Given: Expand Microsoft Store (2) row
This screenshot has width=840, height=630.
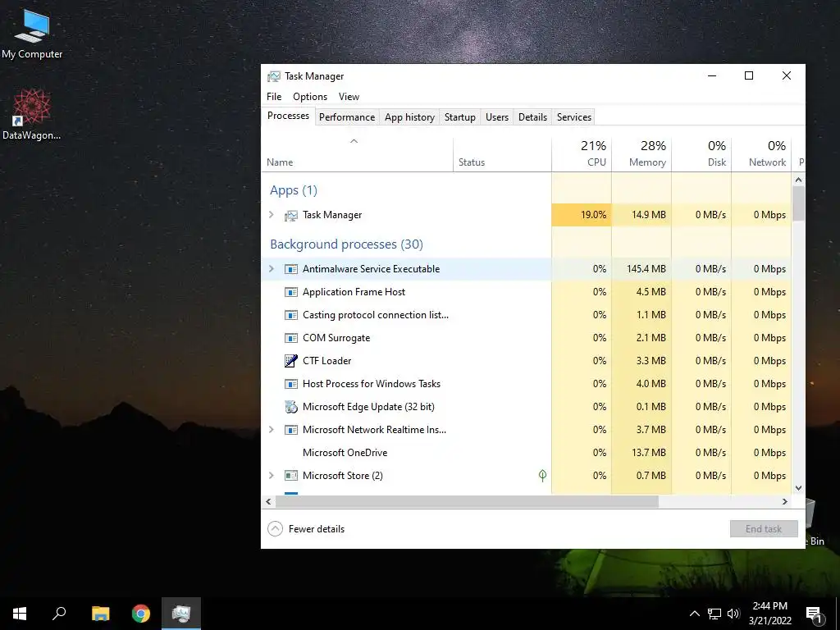Looking at the screenshot, I should coord(271,476).
